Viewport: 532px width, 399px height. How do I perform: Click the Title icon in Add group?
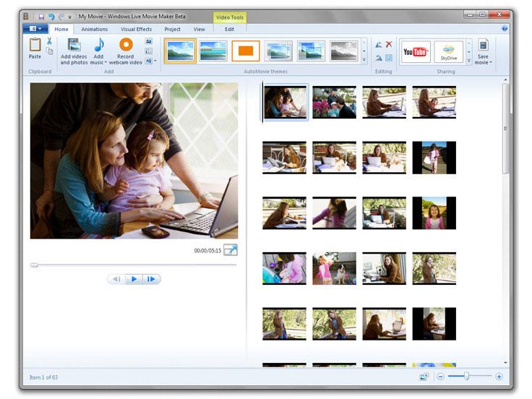[149, 41]
